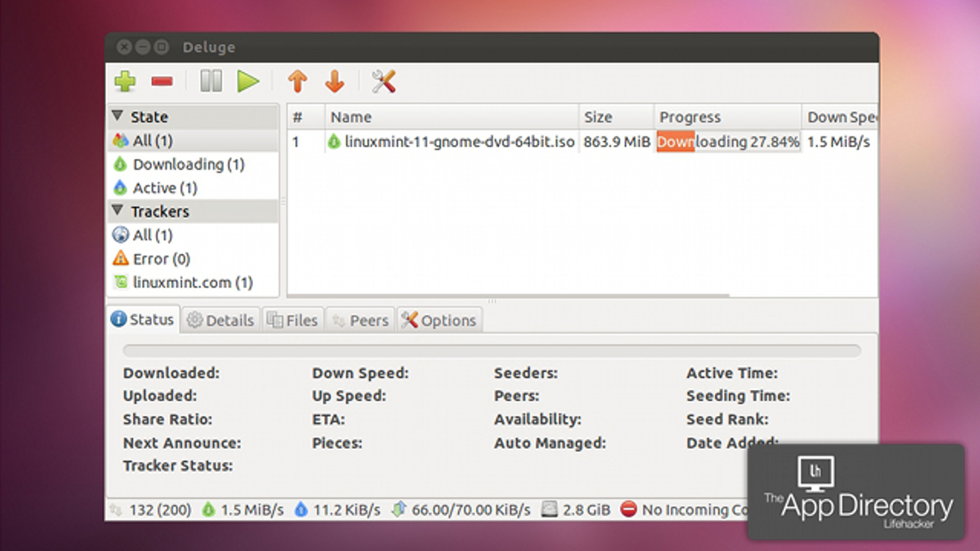Click the 1.5 MiB/s down speed cell

[x=839, y=141]
